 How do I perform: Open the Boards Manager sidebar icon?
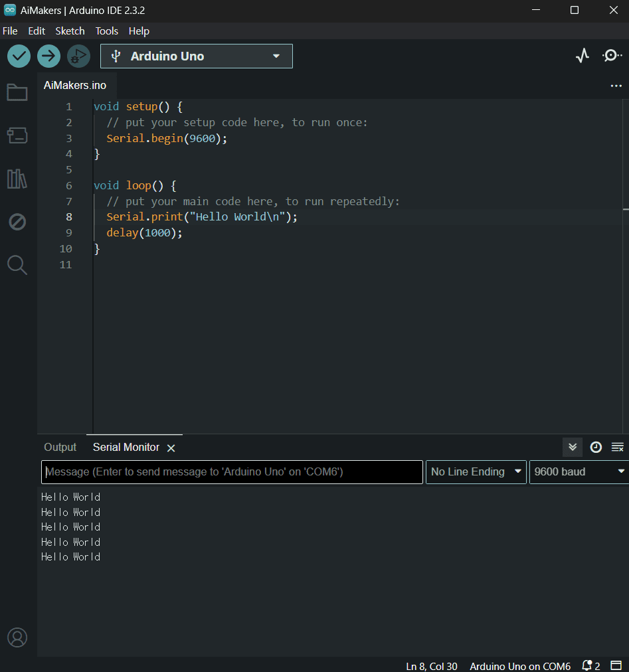click(17, 135)
